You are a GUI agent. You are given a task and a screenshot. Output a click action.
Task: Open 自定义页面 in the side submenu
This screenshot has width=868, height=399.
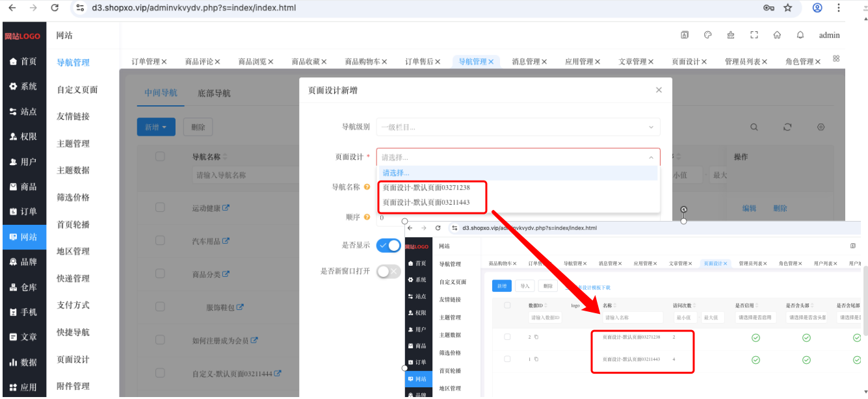point(77,90)
